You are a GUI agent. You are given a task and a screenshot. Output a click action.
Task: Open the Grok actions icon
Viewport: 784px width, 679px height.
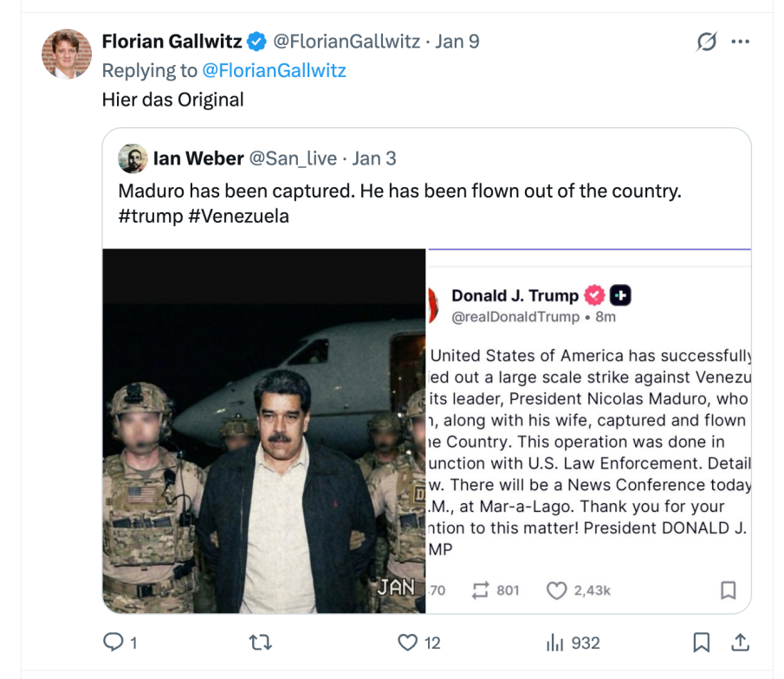(x=707, y=42)
